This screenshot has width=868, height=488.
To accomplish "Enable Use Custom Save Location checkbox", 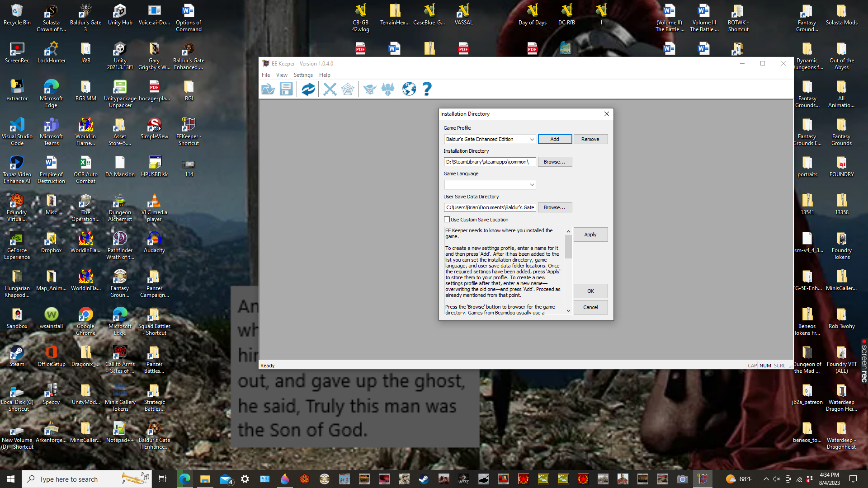I will (447, 220).
